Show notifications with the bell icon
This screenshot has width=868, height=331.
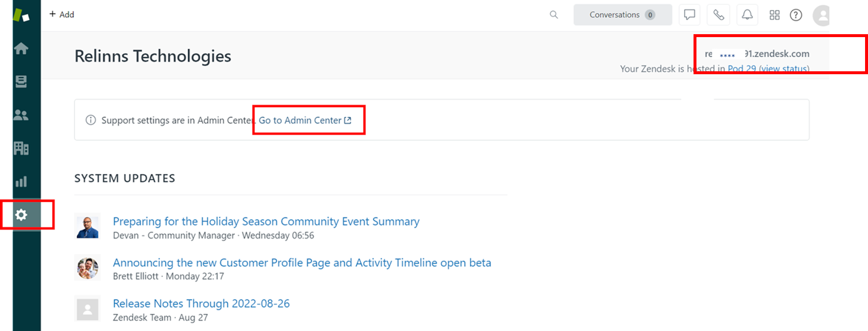coord(747,15)
